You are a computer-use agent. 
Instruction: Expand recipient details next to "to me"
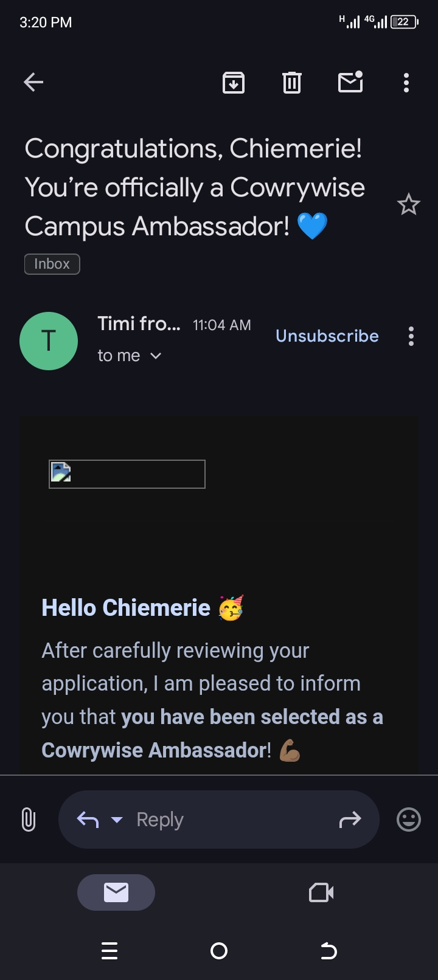click(156, 356)
